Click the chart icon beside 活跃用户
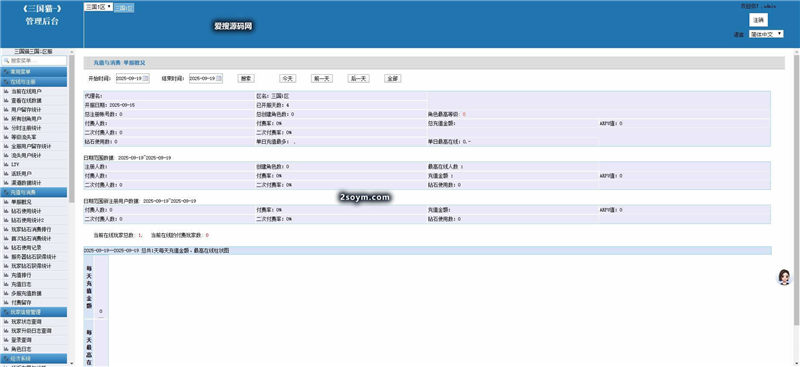Image resolution: width=800 pixels, height=367 pixels. [6, 174]
